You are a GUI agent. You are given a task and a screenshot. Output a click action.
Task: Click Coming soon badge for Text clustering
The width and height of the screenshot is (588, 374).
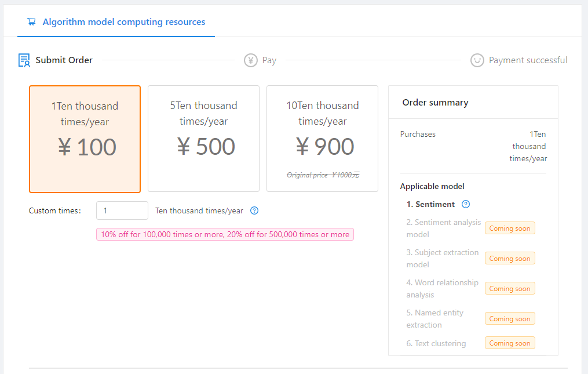click(x=510, y=343)
